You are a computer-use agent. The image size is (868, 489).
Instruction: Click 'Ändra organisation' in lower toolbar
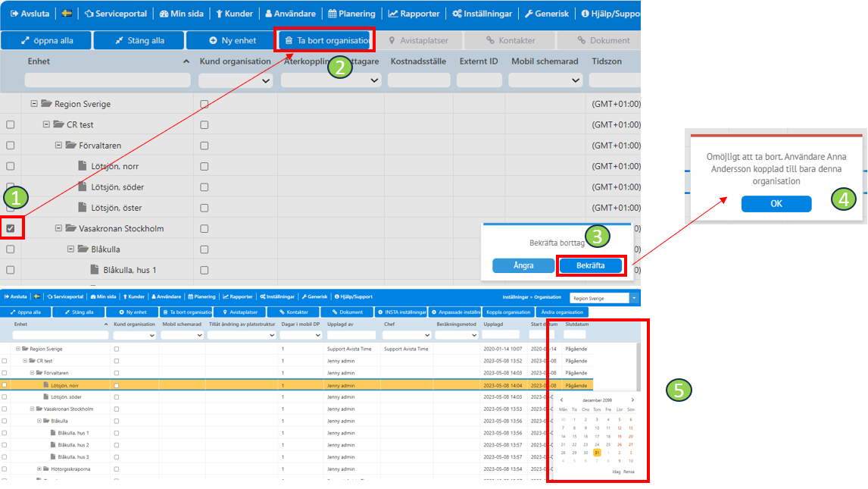click(x=562, y=312)
